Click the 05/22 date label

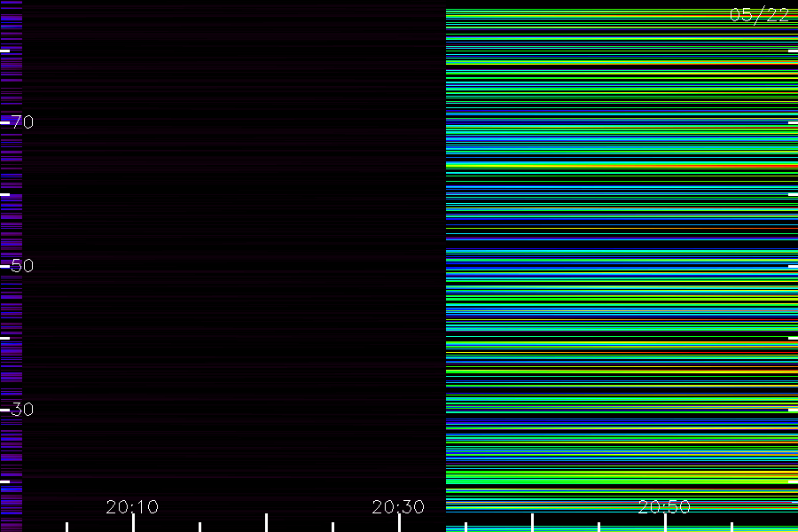(x=759, y=15)
